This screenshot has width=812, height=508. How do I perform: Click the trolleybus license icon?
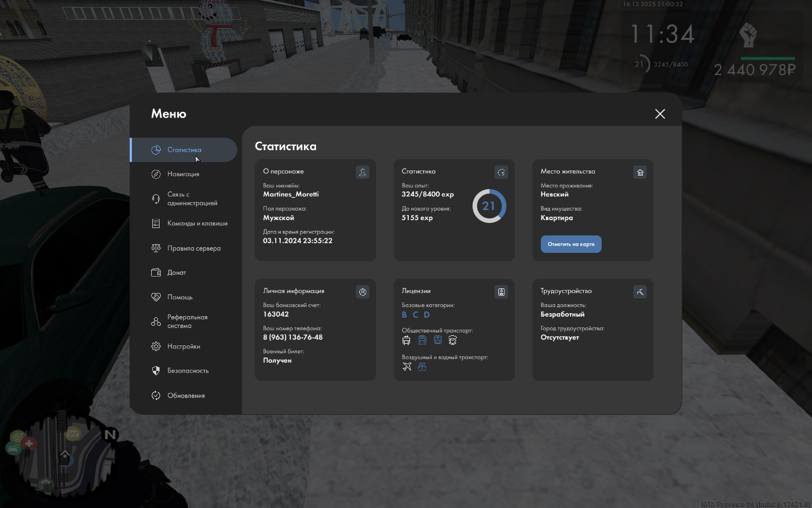click(406, 340)
